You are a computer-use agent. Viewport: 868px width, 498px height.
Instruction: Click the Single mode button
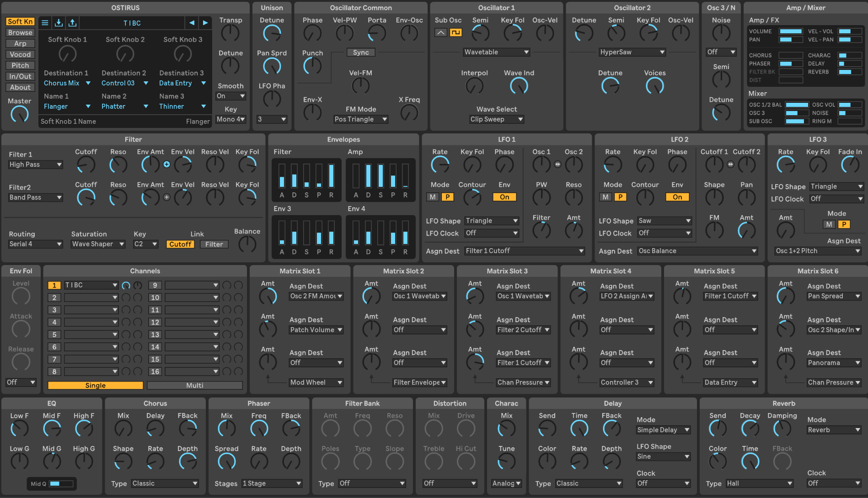[x=95, y=386]
